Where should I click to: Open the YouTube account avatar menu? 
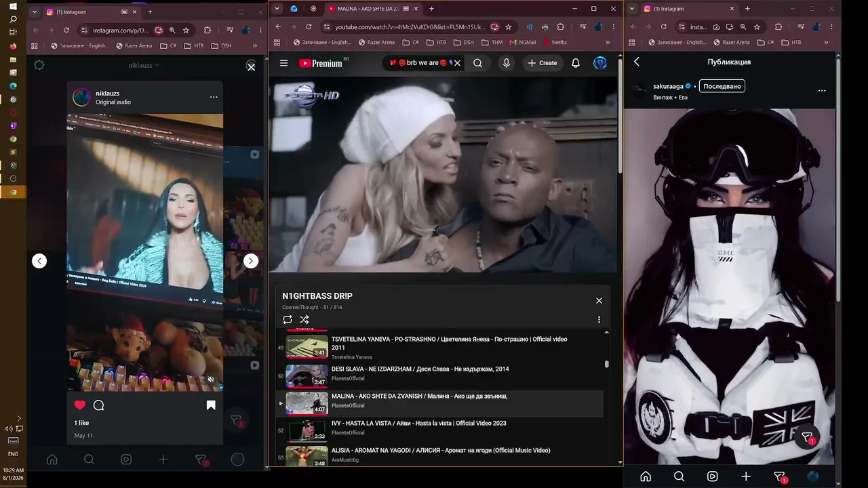pos(600,63)
